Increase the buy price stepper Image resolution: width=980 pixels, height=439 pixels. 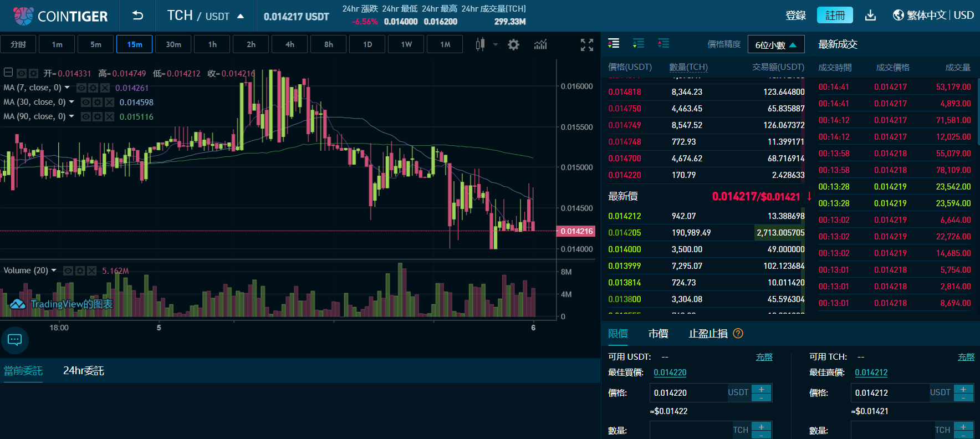click(x=762, y=389)
